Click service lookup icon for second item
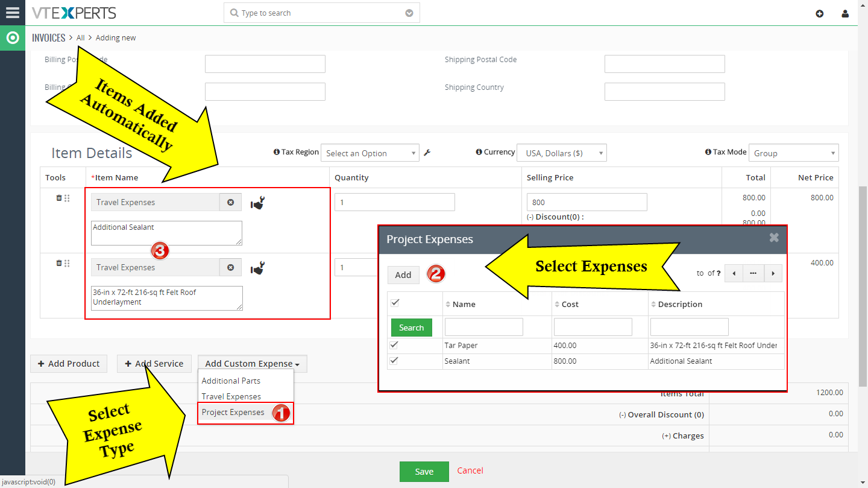This screenshot has width=868, height=488. [257, 268]
